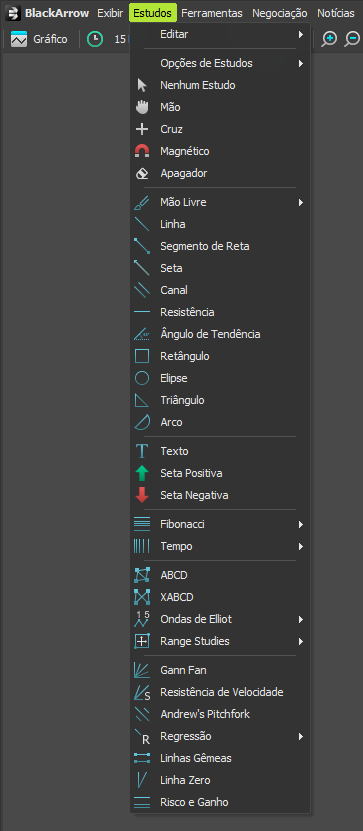This screenshot has width=363, height=831.
Task: Open the Exibir menu
Action: (110, 13)
